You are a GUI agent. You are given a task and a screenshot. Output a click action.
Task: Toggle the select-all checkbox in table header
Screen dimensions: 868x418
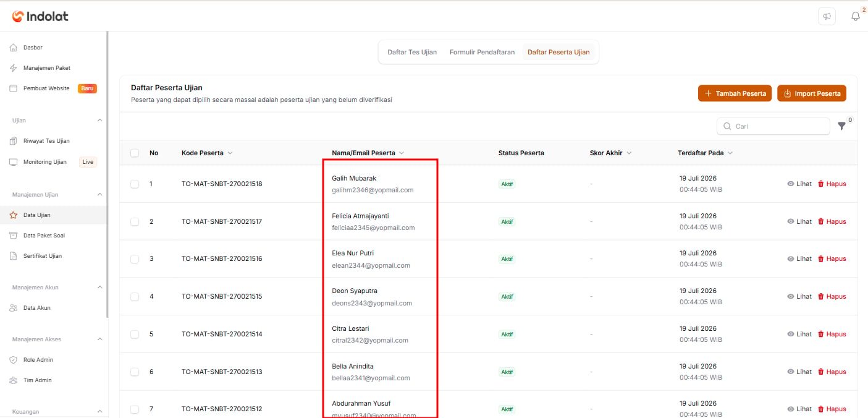135,153
